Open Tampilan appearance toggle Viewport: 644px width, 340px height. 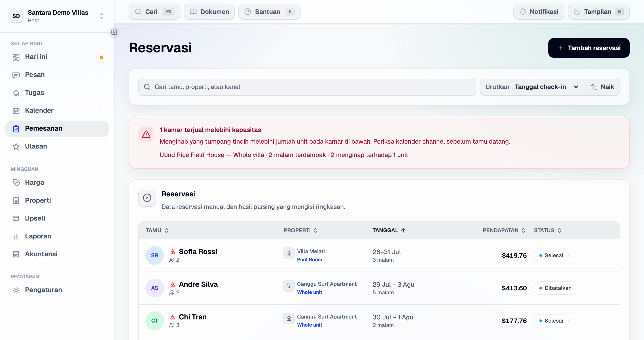coord(599,12)
